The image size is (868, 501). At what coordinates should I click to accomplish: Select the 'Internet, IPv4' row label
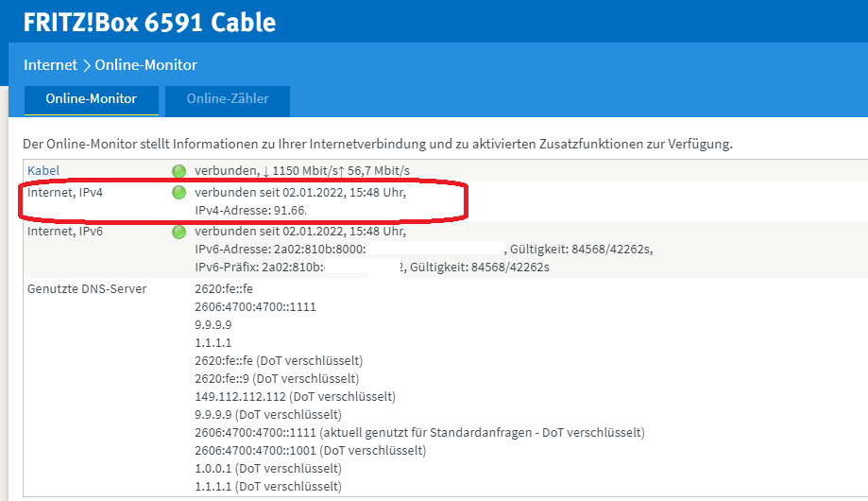[65, 193]
